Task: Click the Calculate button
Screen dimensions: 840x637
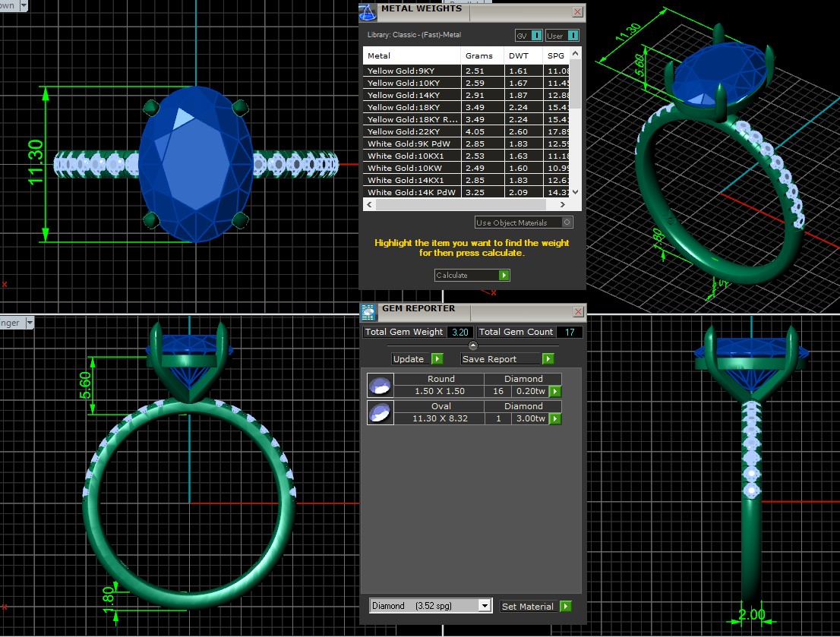Action: coord(472,276)
